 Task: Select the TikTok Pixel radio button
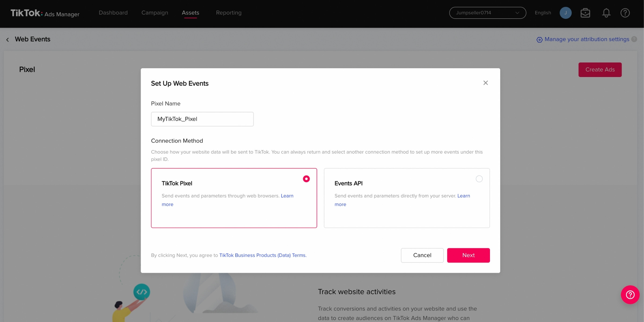(x=306, y=179)
